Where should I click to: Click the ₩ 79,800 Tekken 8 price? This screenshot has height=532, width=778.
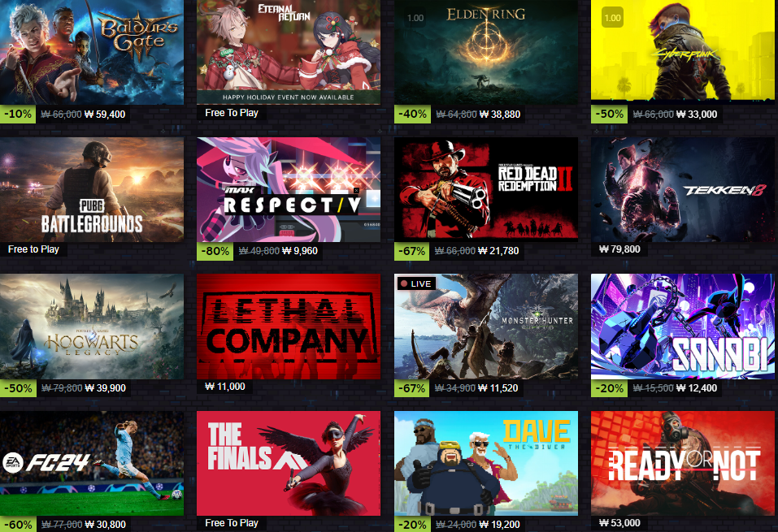pos(619,249)
